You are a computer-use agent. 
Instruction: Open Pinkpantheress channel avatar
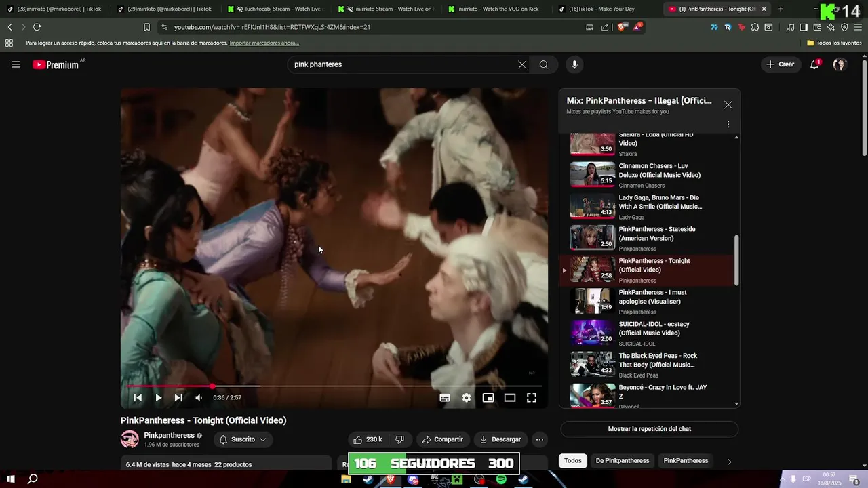[x=130, y=439]
